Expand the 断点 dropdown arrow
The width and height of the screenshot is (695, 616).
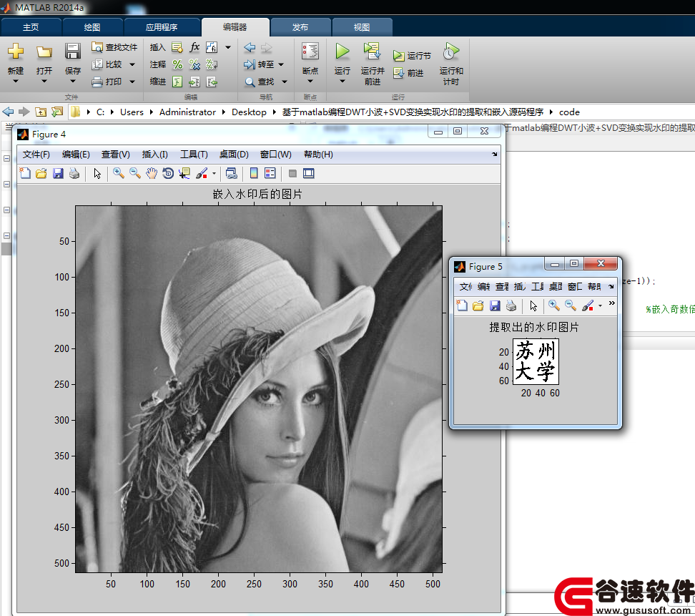point(310,81)
